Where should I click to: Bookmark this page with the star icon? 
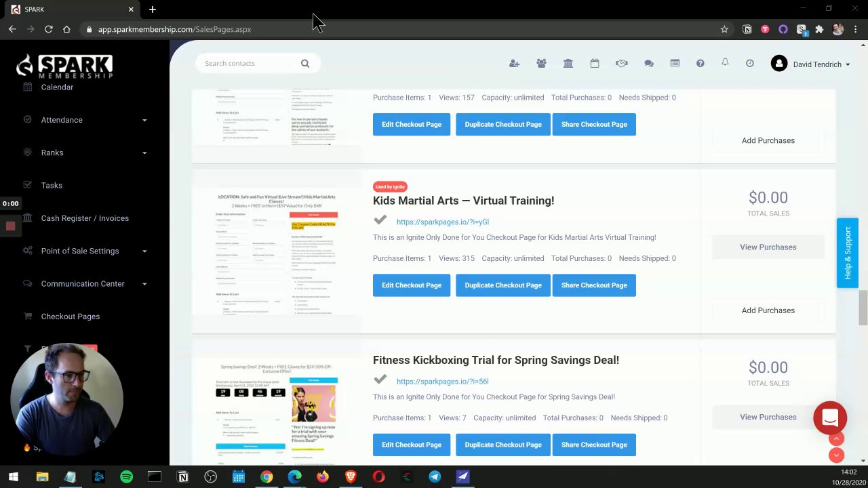724,29
